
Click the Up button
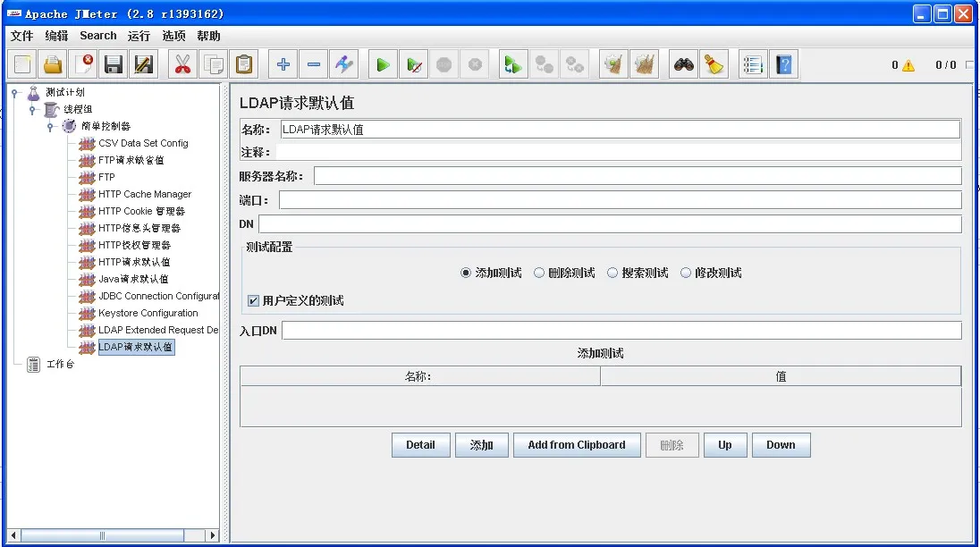coord(725,445)
